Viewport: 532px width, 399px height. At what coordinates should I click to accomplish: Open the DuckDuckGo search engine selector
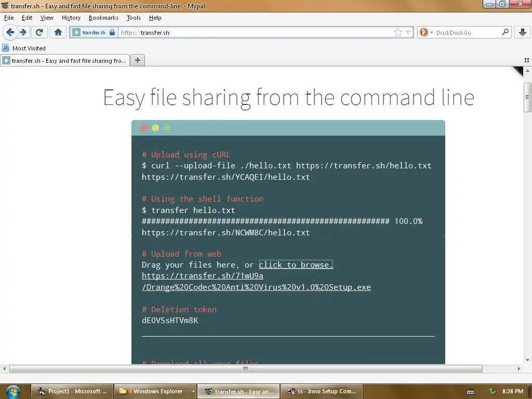point(426,32)
